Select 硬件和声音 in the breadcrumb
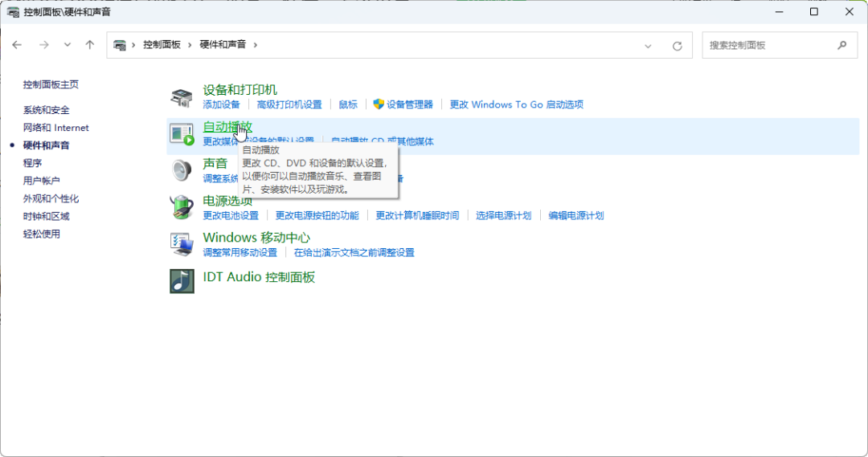868x457 pixels. click(223, 45)
